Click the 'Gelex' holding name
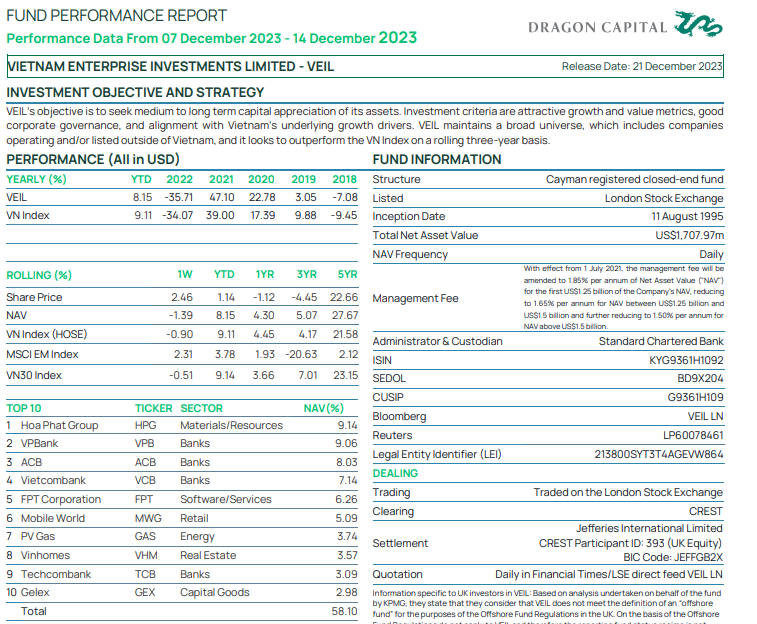This screenshot has height=624, width=757. 35,593
